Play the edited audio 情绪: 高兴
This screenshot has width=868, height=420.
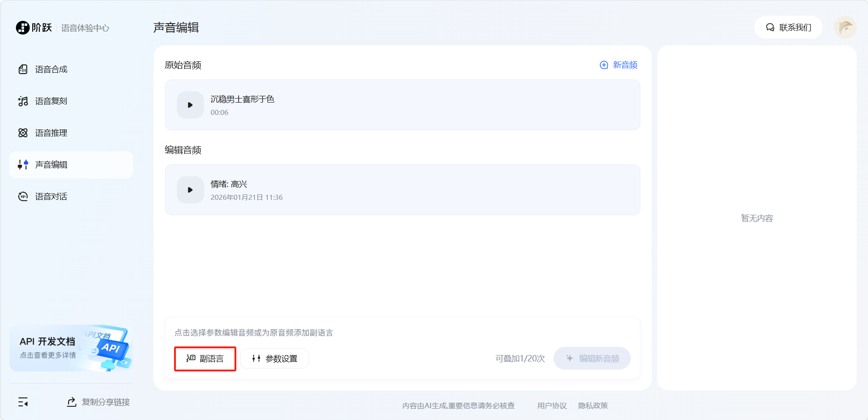click(190, 190)
